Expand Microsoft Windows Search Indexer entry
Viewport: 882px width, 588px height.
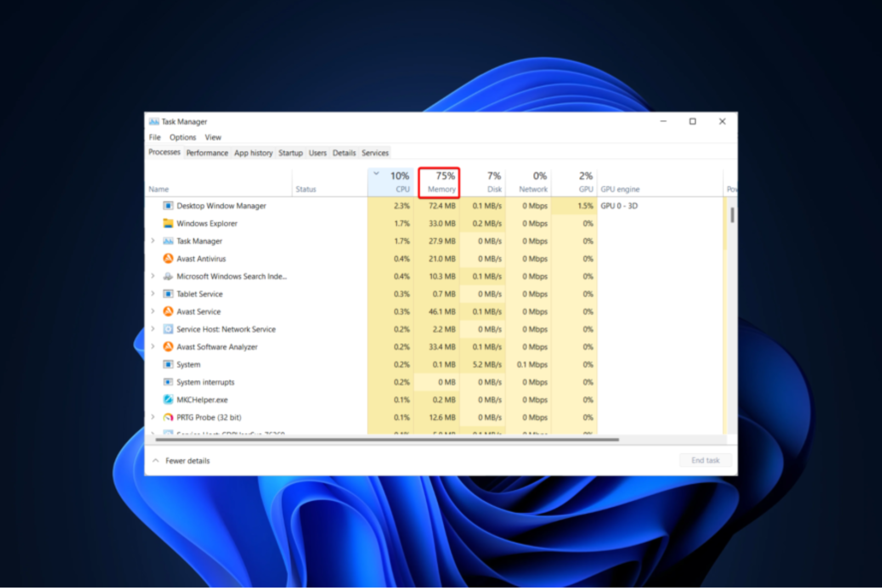[x=153, y=276]
